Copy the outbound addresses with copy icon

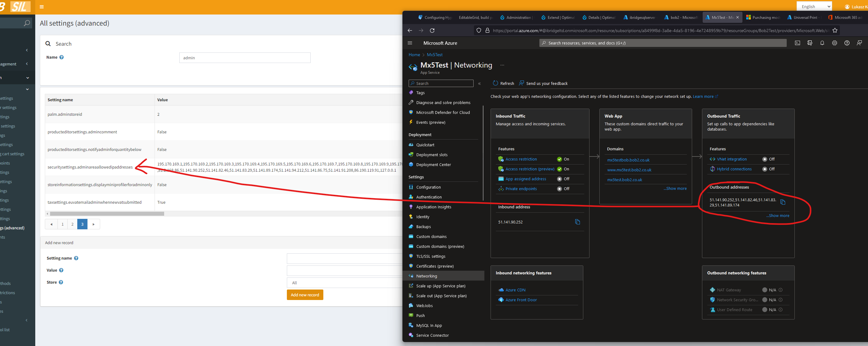[x=783, y=202]
